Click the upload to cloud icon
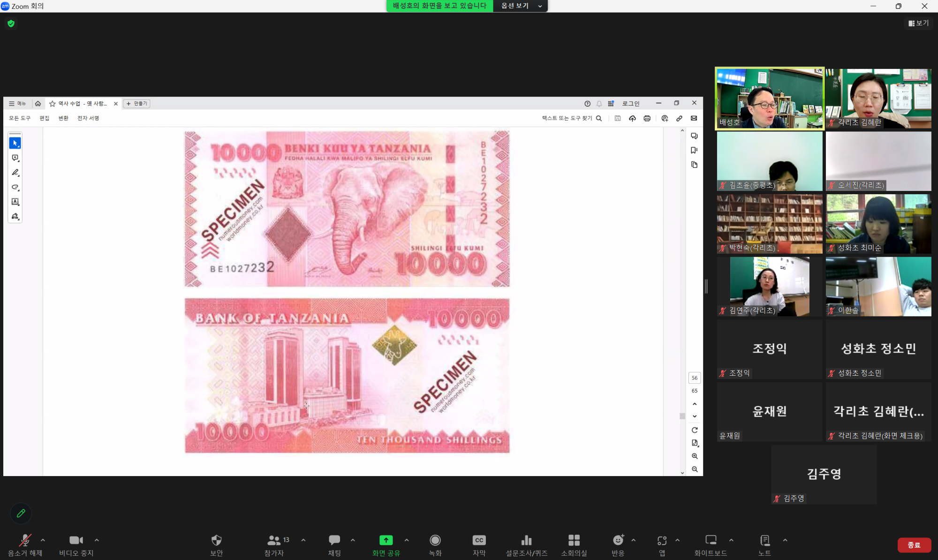 (632, 118)
